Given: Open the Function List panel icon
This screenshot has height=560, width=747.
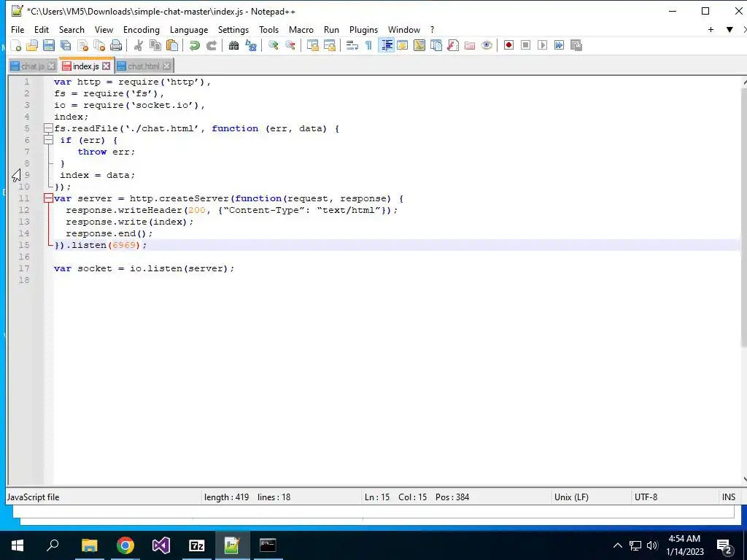Looking at the screenshot, I should click(x=452, y=45).
